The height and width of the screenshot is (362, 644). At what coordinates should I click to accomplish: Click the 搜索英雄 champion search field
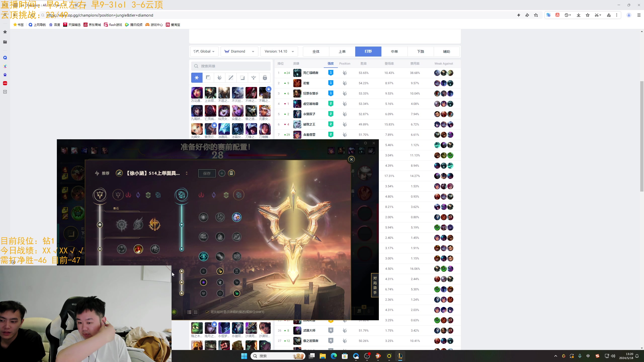[x=231, y=66]
